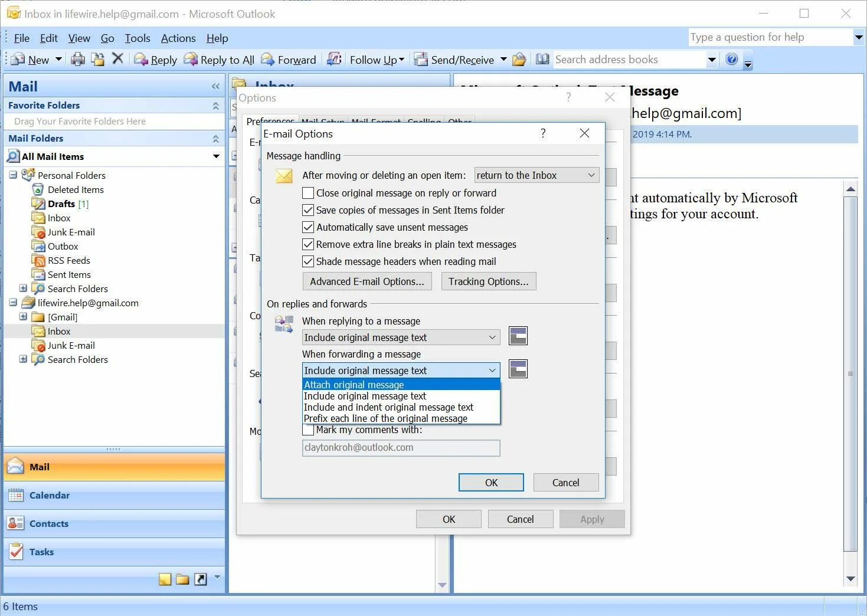Open the All Mail Items dropdown
The height and width of the screenshot is (616, 867).
pos(216,156)
